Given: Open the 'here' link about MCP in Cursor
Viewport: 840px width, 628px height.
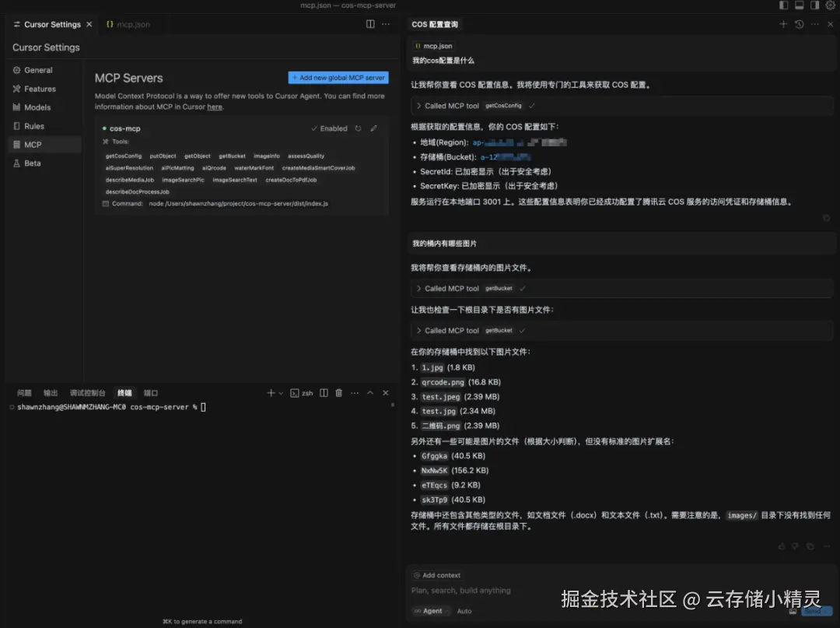Looking at the screenshot, I should click(x=215, y=107).
